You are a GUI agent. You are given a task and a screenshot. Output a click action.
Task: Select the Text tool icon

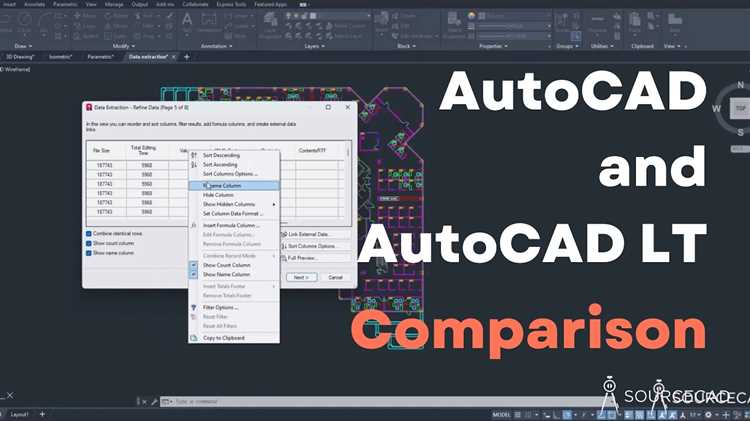point(187,20)
